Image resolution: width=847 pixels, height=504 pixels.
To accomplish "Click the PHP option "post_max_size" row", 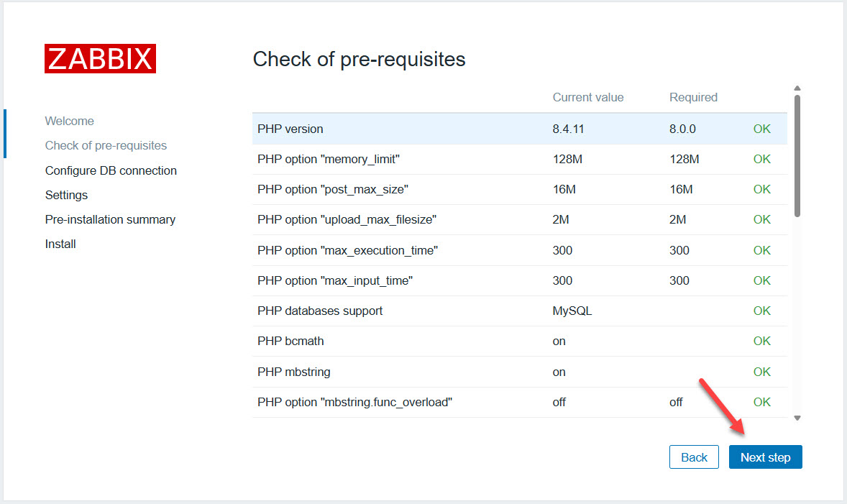I will click(519, 189).
